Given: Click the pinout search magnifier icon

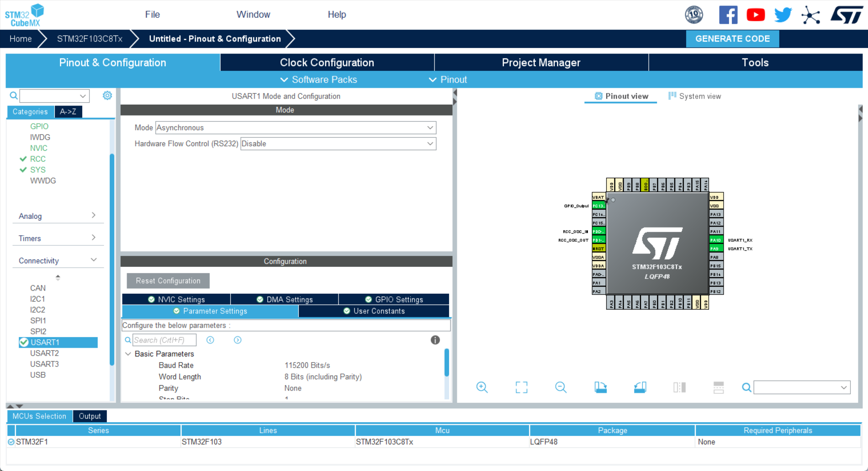Looking at the screenshot, I should pyautogui.click(x=746, y=387).
